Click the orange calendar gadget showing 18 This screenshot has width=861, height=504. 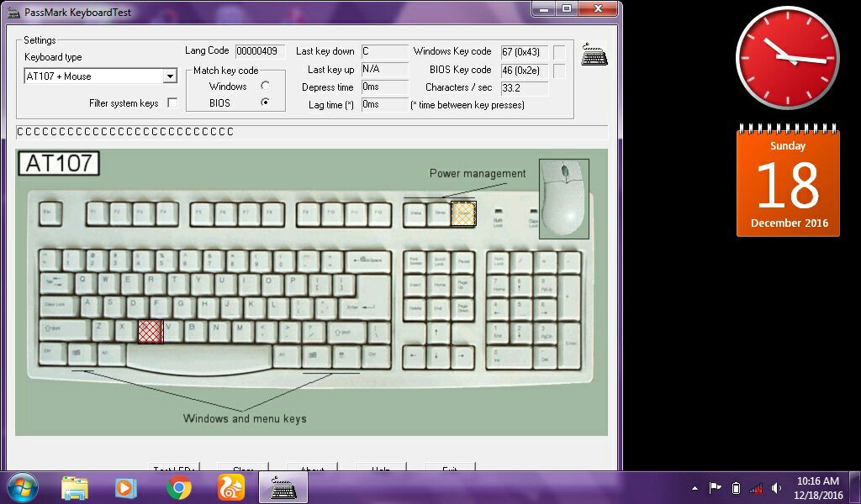click(x=788, y=181)
